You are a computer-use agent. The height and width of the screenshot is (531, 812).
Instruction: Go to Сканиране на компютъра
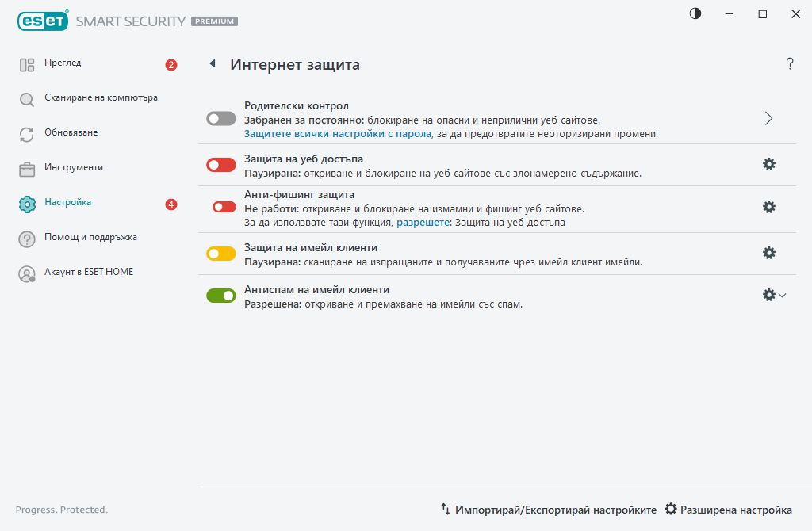(101, 98)
